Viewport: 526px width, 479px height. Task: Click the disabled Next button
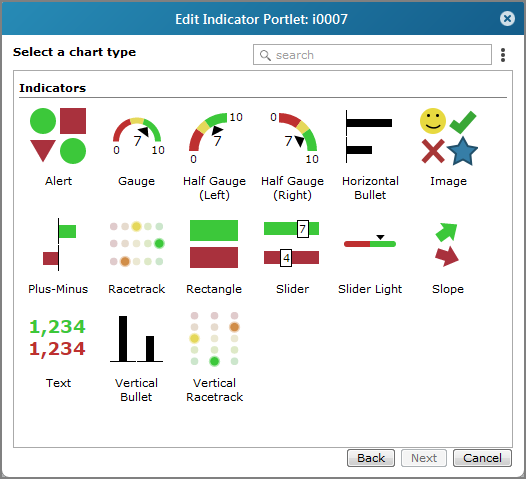(424, 458)
